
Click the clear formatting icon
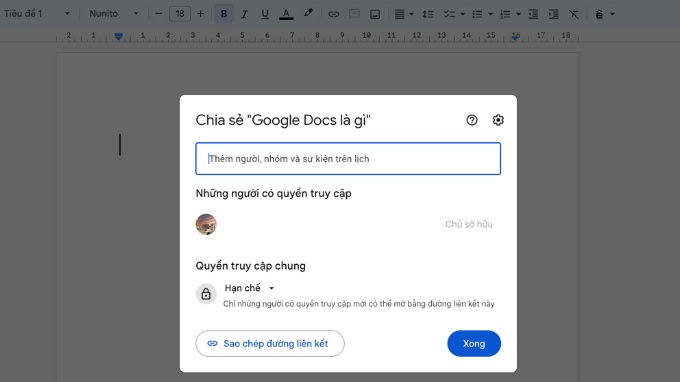click(574, 14)
